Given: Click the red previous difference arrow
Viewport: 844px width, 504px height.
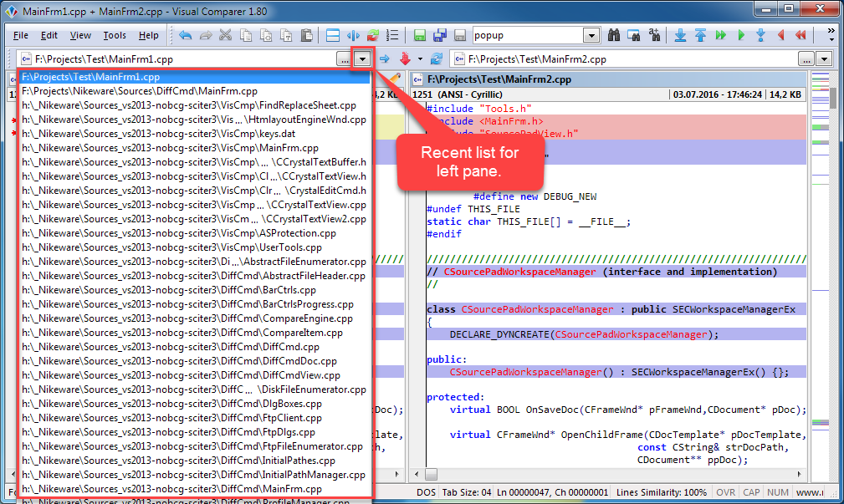Looking at the screenshot, I should 781,36.
